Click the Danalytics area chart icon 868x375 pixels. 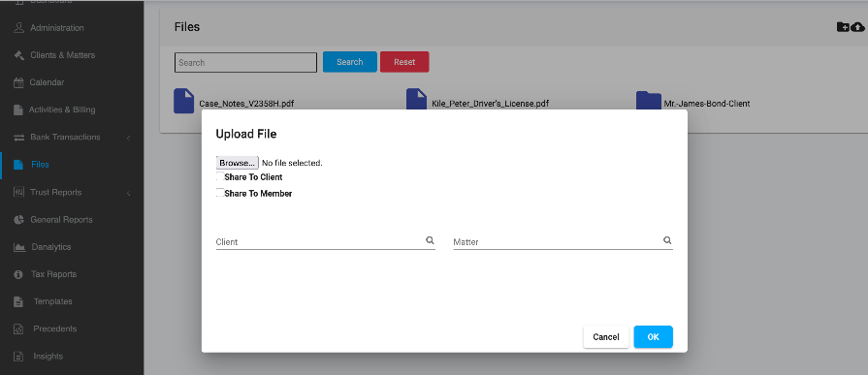[19, 247]
